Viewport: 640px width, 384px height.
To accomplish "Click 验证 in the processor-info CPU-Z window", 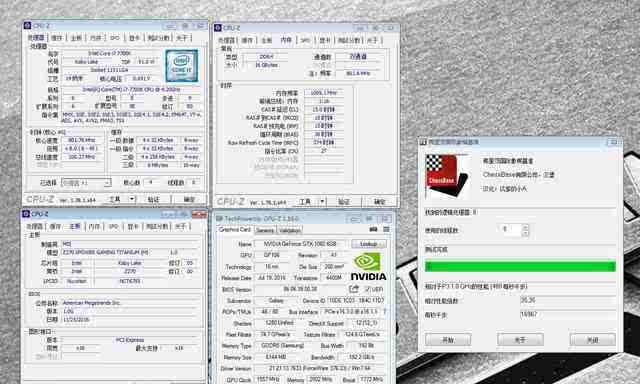I will point(153,199).
